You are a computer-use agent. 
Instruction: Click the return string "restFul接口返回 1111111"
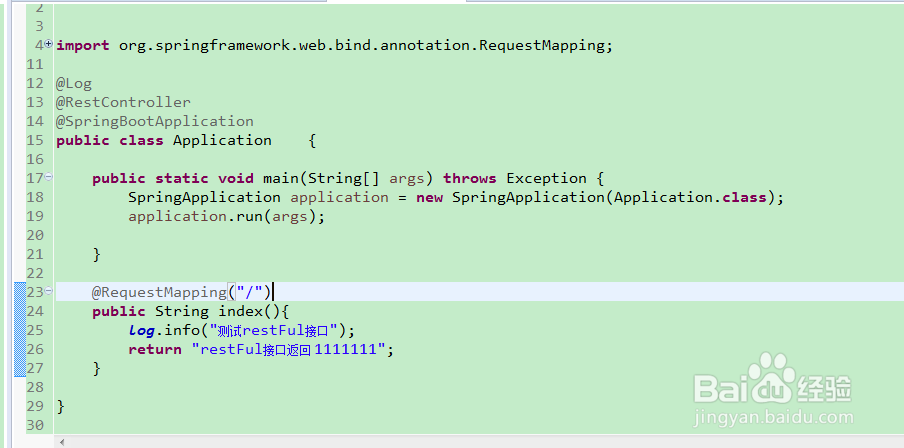pos(290,349)
